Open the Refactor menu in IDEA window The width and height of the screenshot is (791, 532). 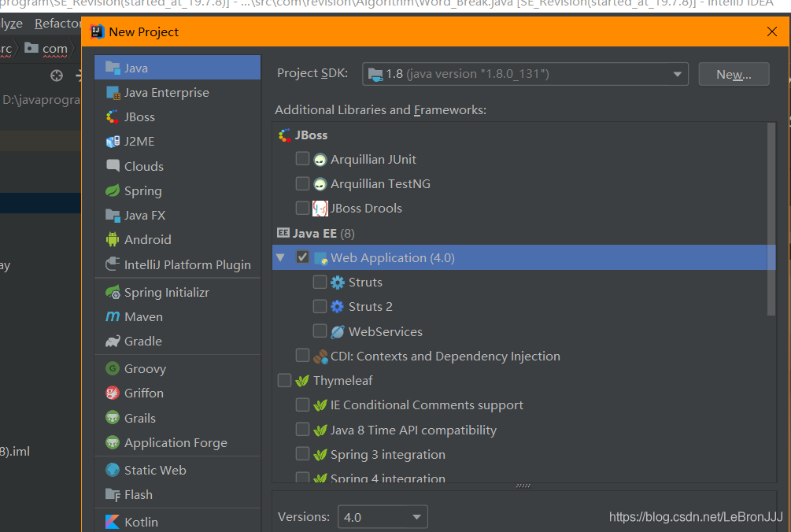click(x=57, y=24)
